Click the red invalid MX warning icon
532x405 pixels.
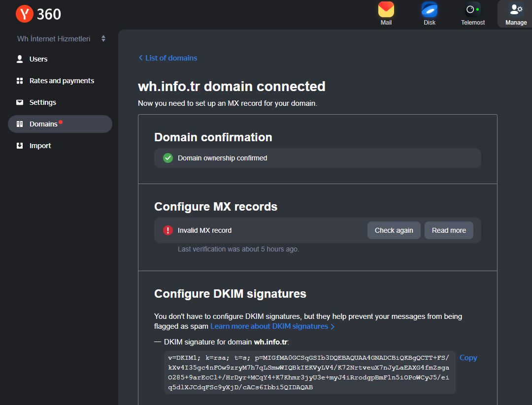coord(168,230)
